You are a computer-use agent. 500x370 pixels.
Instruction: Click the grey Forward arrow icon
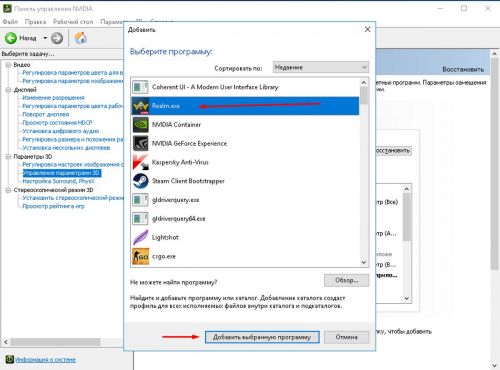[x=57, y=38]
